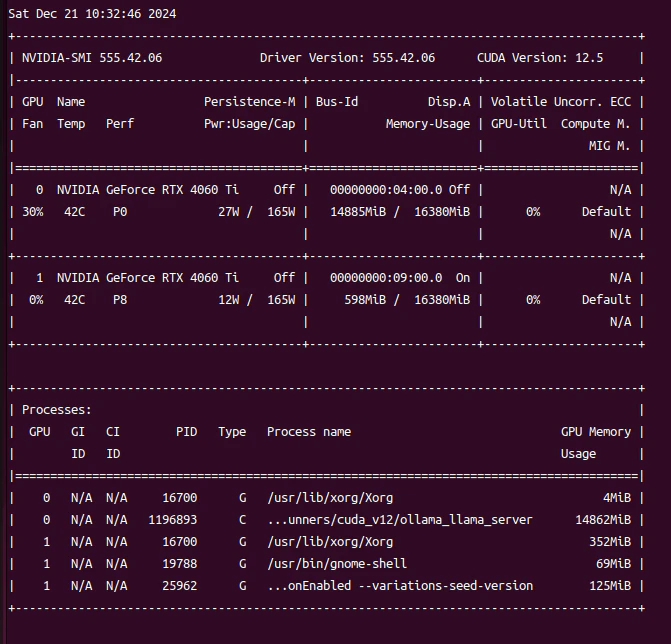Click the timestamp Sat Dec 21 10:32:46 2024
671x644 pixels.
(92, 14)
